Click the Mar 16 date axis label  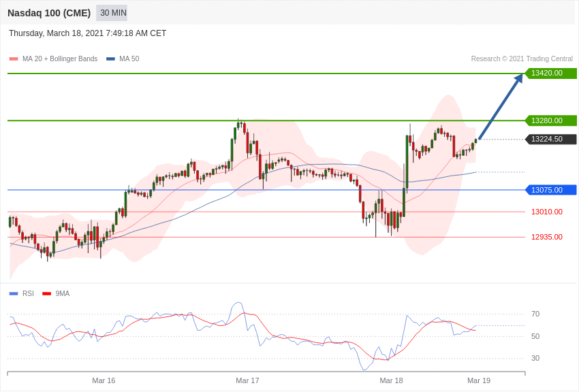[x=104, y=380]
